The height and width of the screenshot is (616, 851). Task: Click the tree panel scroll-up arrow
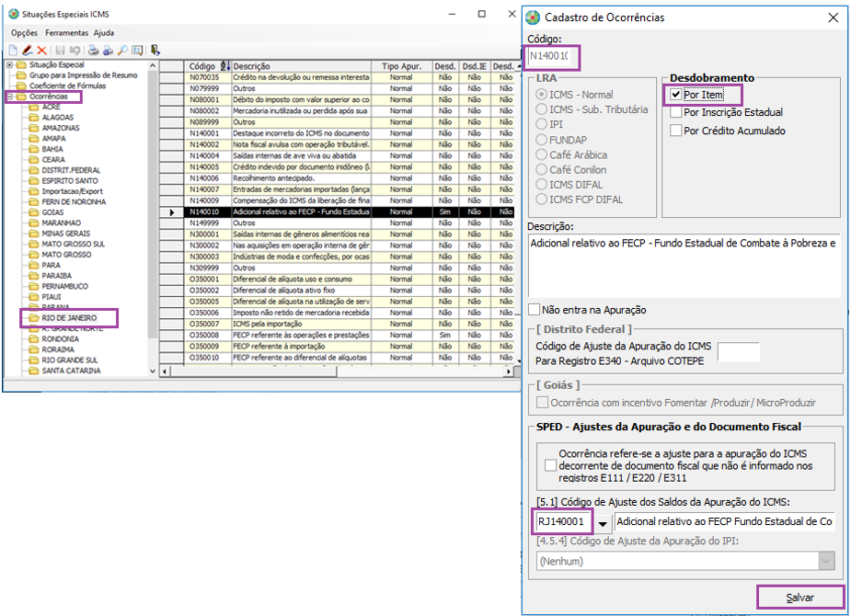click(x=153, y=65)
